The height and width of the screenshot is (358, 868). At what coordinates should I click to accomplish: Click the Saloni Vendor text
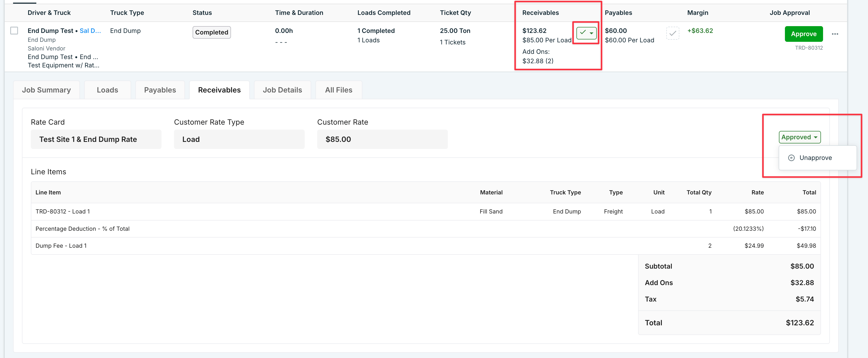[x=47, y=49]
